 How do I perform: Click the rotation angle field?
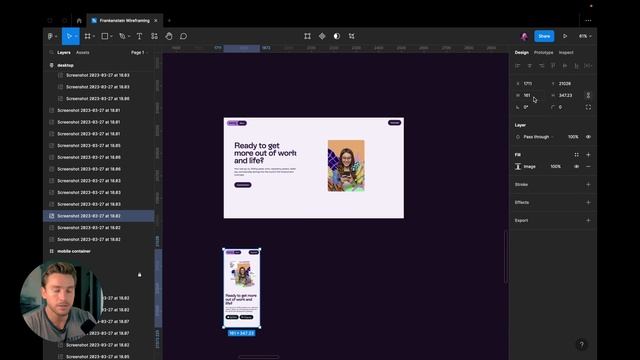coord(530,107)
